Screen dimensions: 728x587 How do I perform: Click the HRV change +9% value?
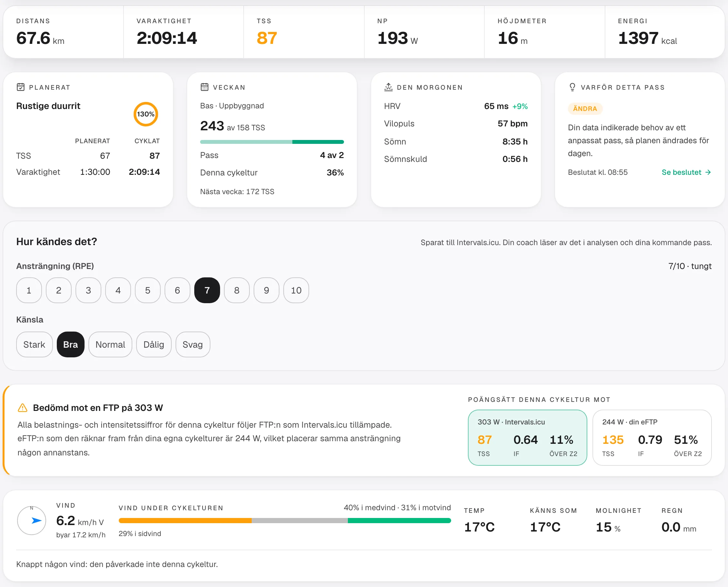[x=520, y=106]
